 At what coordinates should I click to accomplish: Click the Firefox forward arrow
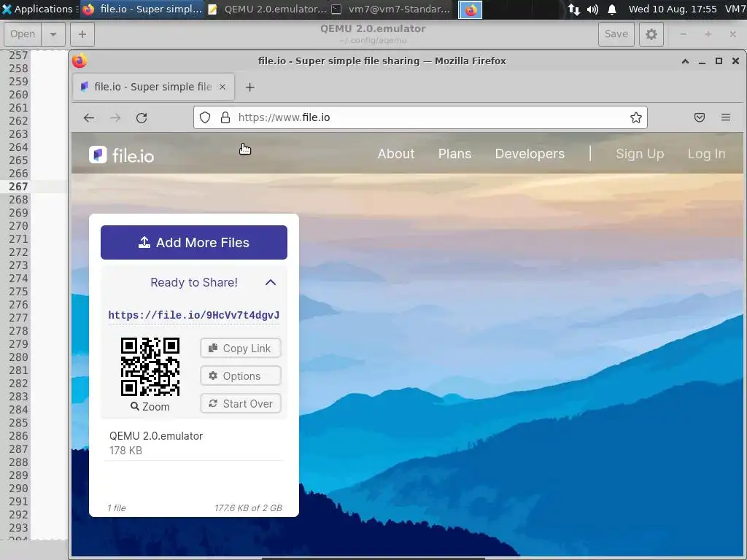[x=115, y=117]
